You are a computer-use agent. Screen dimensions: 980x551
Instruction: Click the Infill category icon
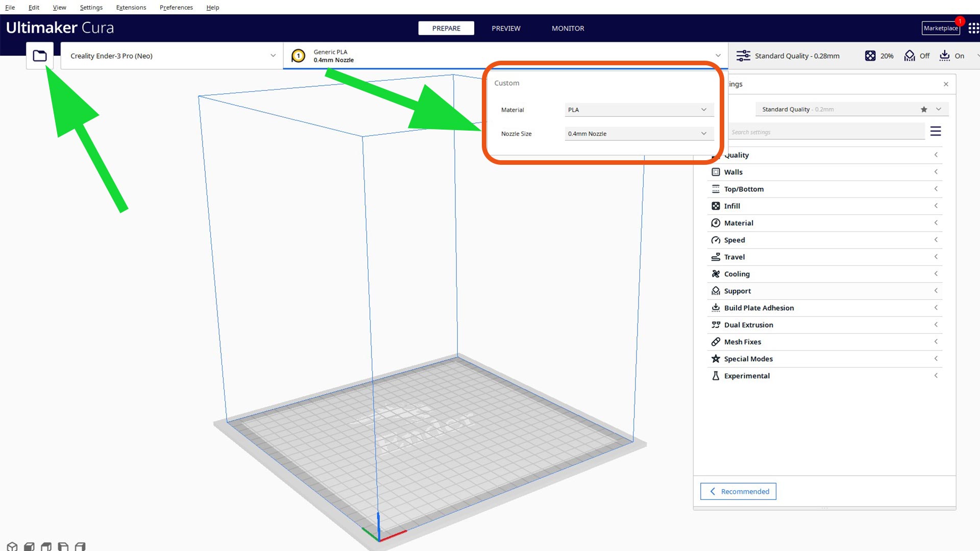(716, 206)
